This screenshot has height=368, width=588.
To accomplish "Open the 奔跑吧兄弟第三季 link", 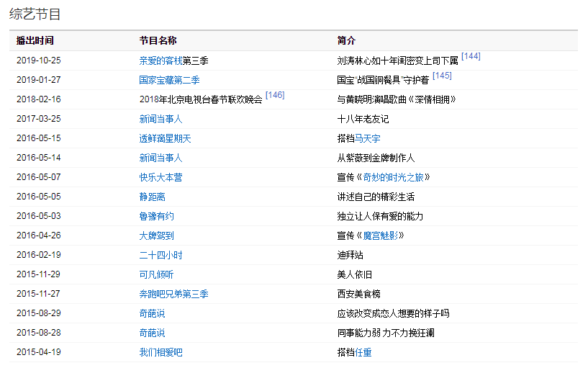I will click(x=173, y=294).
